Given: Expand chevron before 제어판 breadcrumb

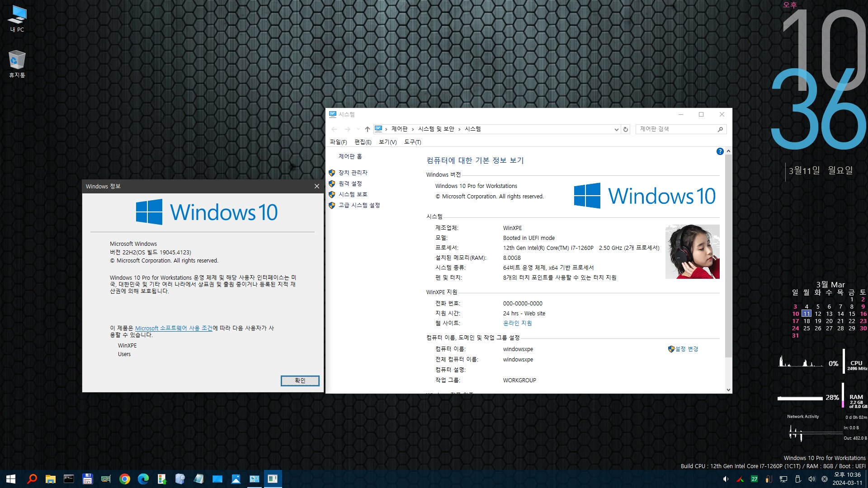Looking at the screenshot, I should (386, 129).
